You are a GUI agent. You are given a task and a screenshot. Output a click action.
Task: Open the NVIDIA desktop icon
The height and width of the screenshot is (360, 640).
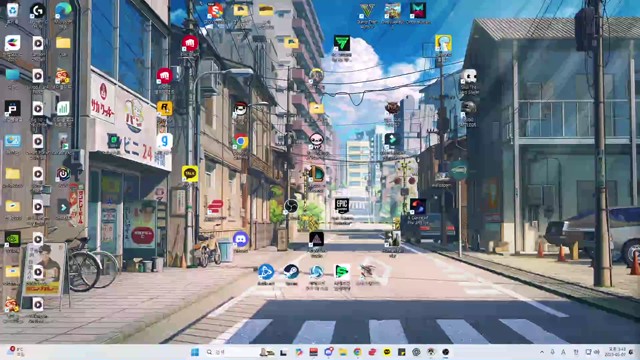click(12, 239)
